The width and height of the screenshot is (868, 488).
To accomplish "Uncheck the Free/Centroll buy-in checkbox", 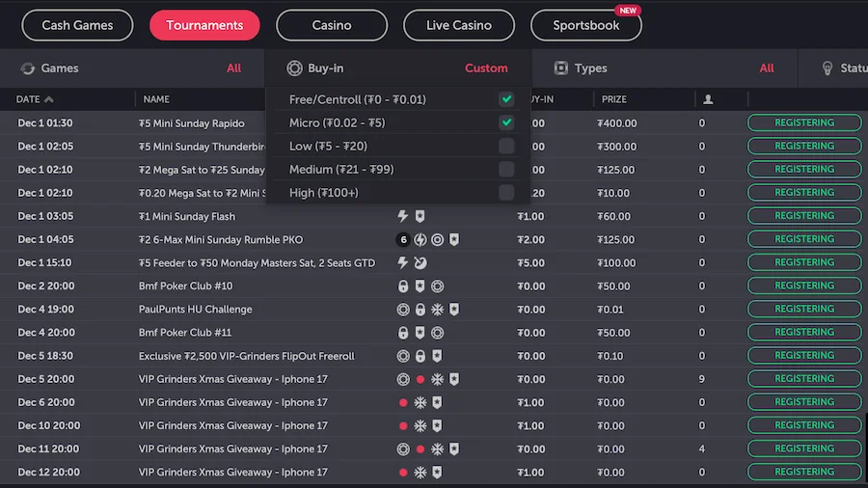I will click(506, 99).
